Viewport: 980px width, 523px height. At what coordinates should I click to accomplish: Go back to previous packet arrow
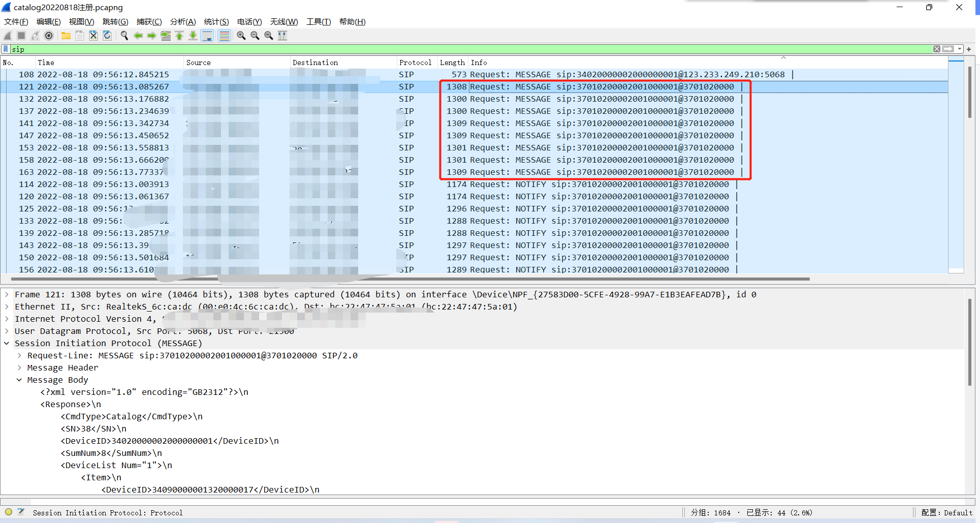138,36
